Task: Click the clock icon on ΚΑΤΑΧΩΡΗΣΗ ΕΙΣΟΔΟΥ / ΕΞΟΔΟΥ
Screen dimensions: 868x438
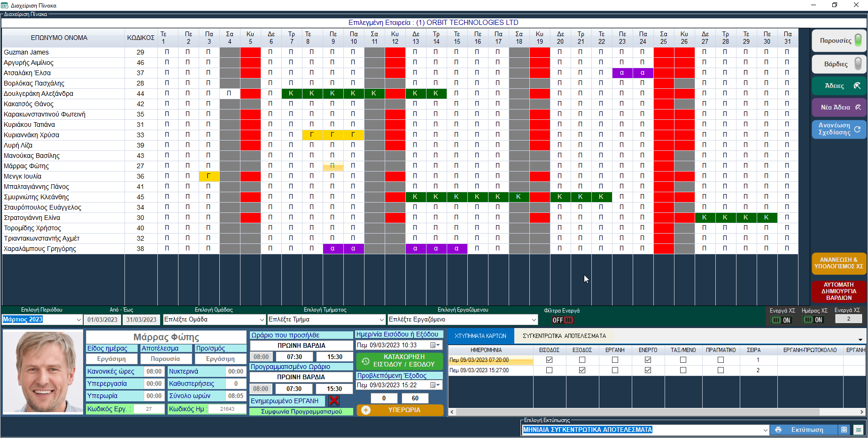Action: (365, 361)
